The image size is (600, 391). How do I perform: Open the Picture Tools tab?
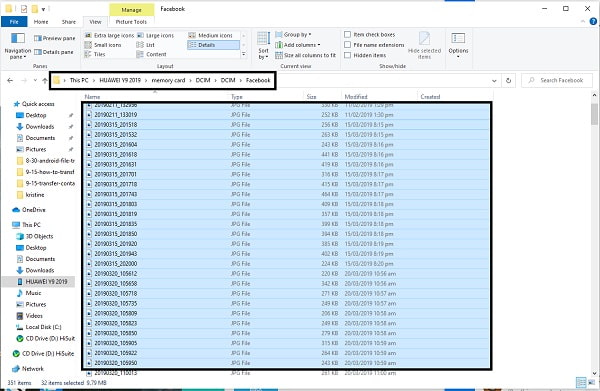[x=131, y=22]
